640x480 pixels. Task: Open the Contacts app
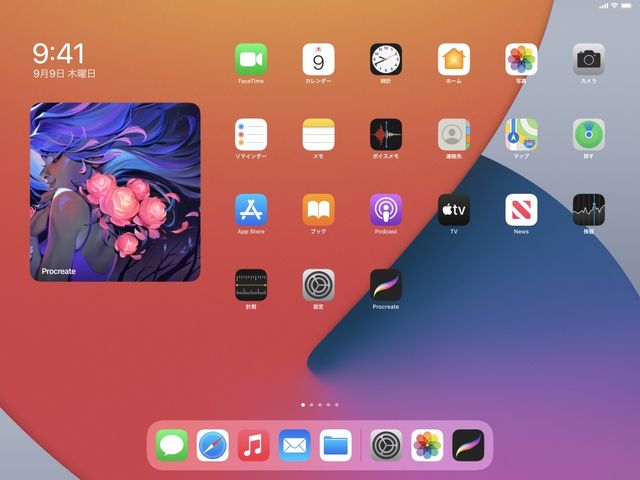[x=453, y=135]
